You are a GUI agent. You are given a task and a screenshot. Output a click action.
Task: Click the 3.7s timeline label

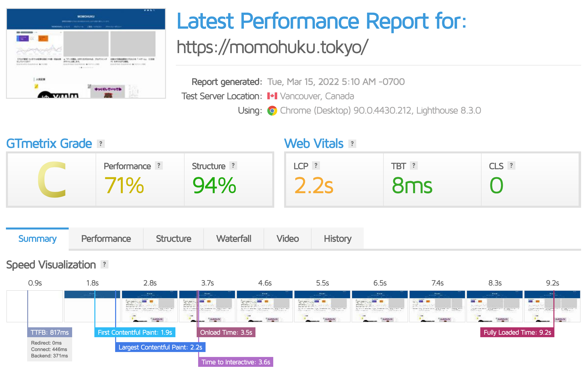click(x=207, y=283)
